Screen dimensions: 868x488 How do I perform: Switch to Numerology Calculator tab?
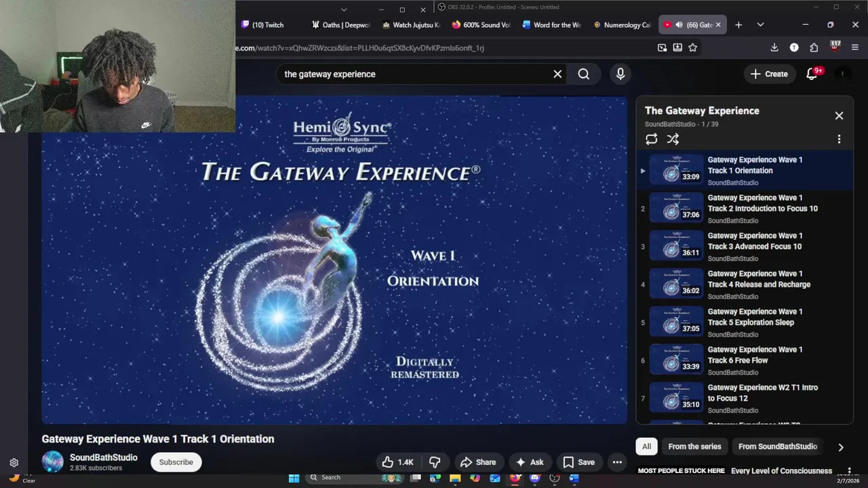coord(622,25)
